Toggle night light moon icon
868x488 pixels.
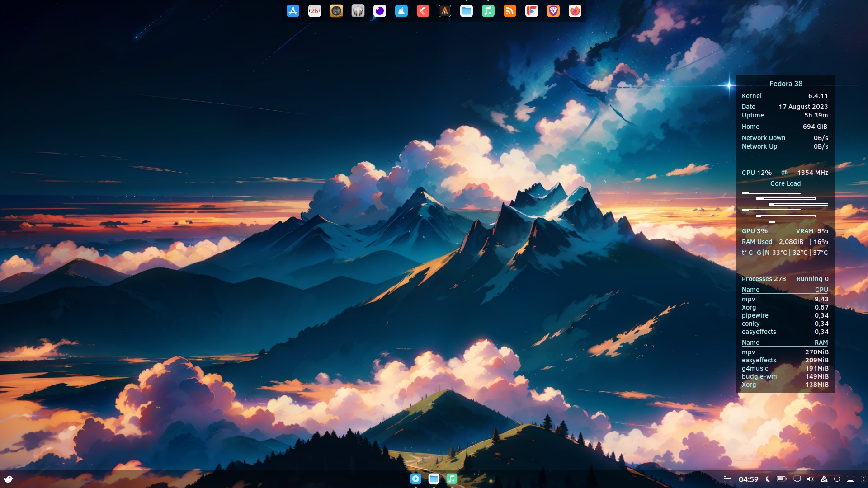(768, 479)
